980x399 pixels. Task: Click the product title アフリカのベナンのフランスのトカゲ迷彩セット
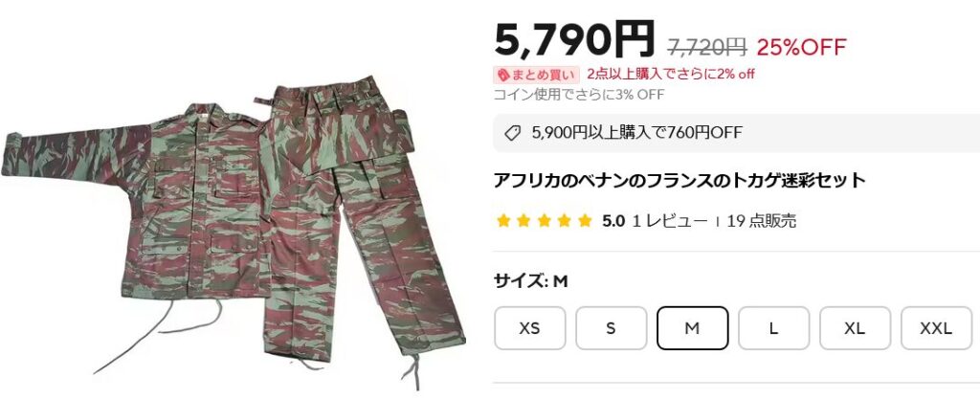tap(679, 181)
